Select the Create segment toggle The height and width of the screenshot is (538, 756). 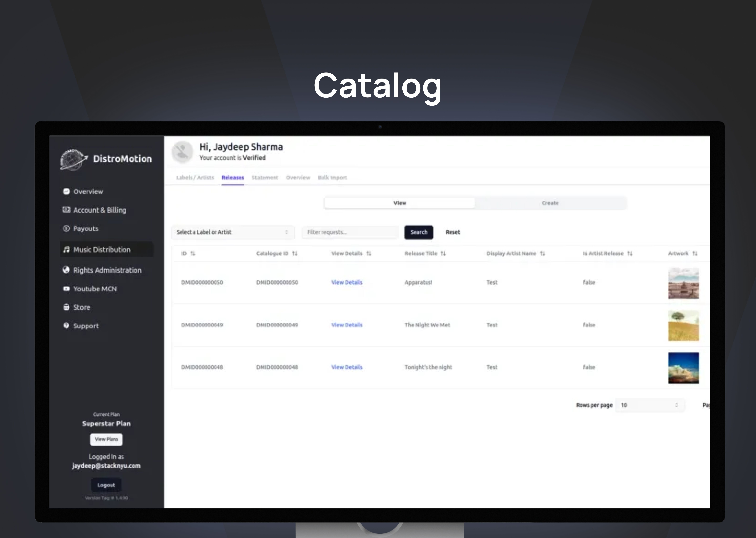(x=550, y=203)
